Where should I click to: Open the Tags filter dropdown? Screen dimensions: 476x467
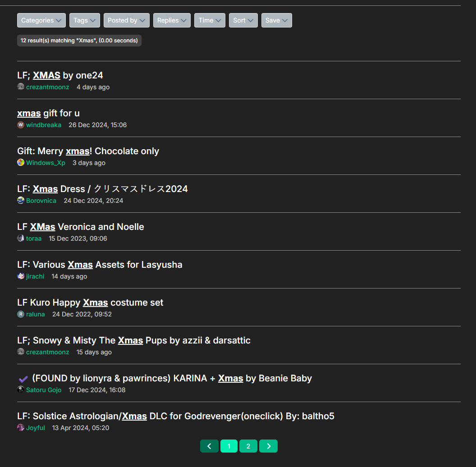[85, 20]
